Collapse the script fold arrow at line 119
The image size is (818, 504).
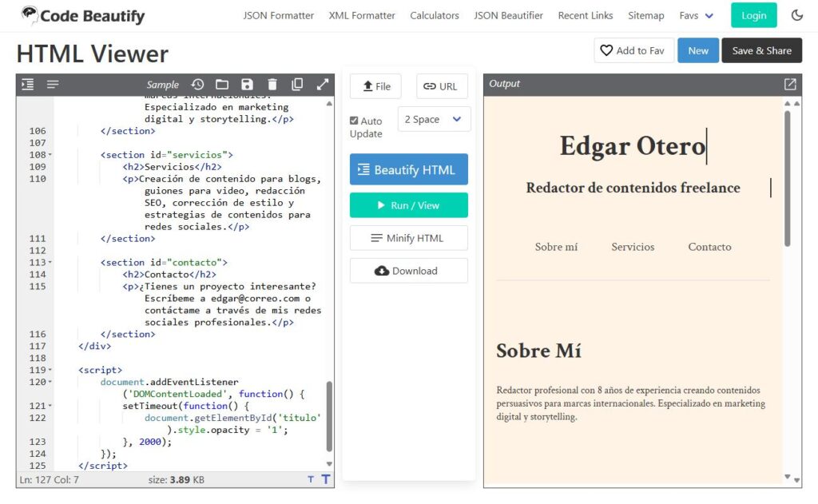point(50,370)
